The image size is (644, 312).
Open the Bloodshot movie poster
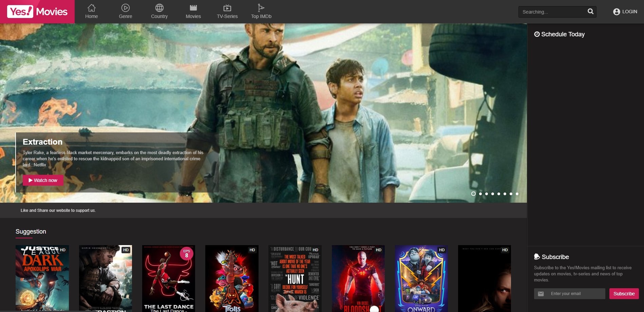point(358,278)
